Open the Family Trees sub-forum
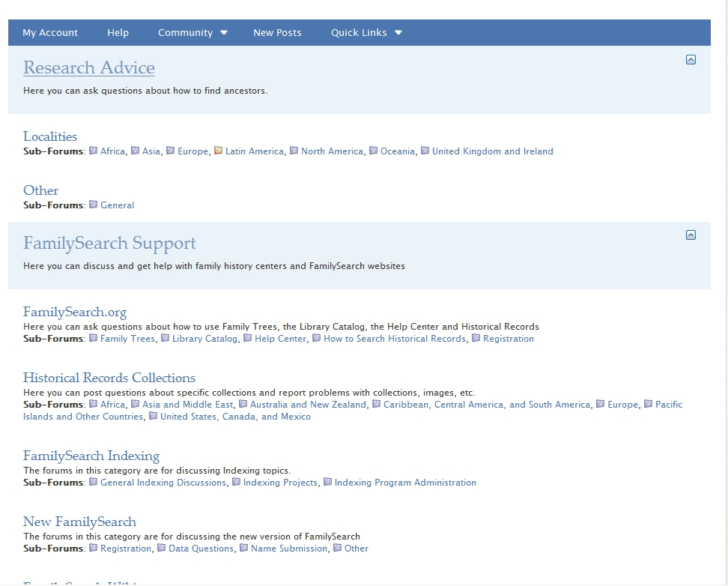The width and height of the screenshot is (728, 586). 127,338
